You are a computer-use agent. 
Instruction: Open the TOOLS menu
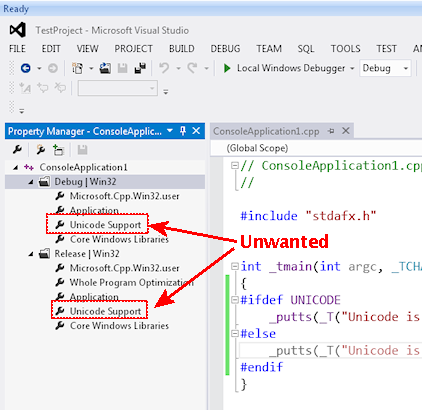coord(345,49)
